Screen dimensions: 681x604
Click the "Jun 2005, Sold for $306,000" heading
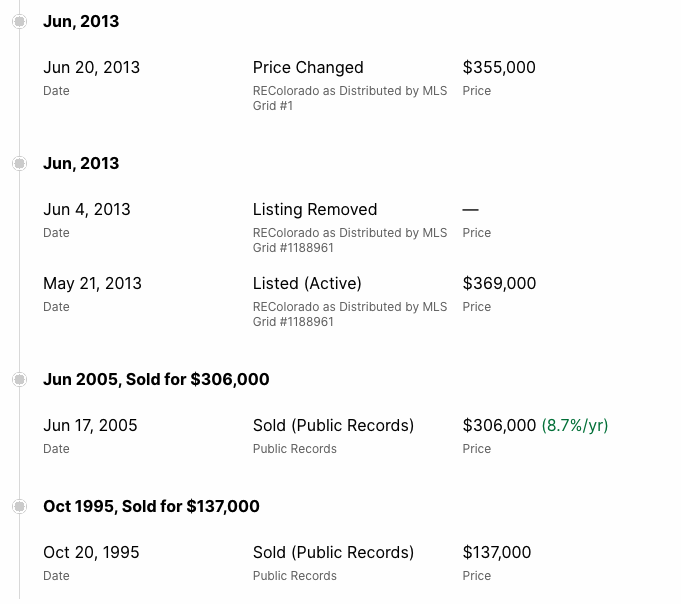[156, 380]
